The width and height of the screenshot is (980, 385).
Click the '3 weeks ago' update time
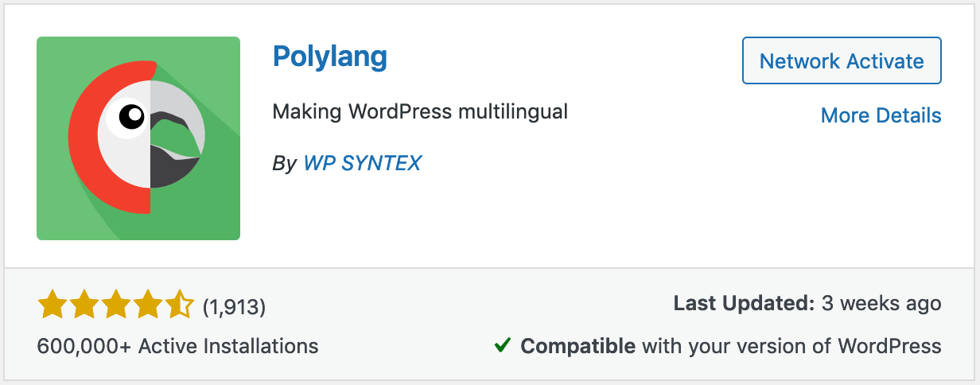[882, 303]
